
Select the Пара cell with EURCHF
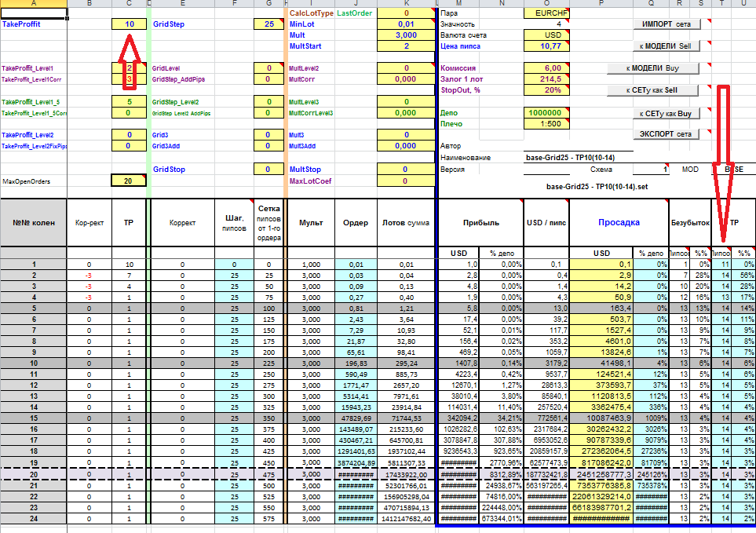tap(546, 13)
